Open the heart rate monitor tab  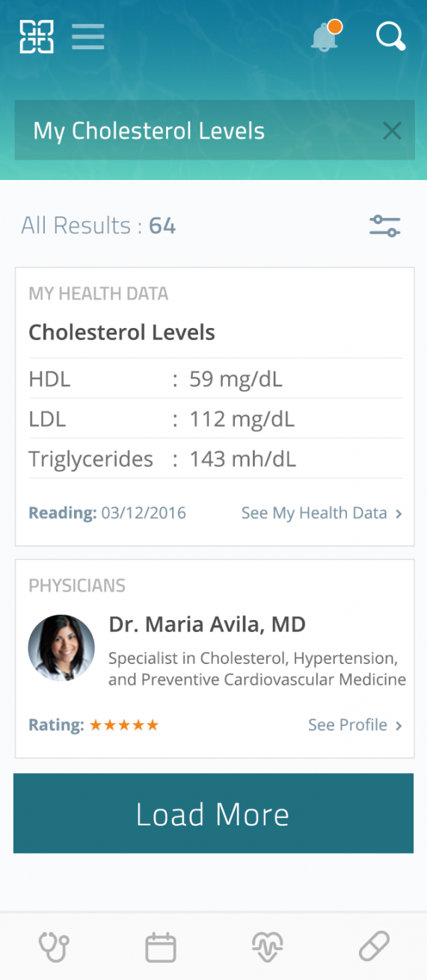[267, 948]
